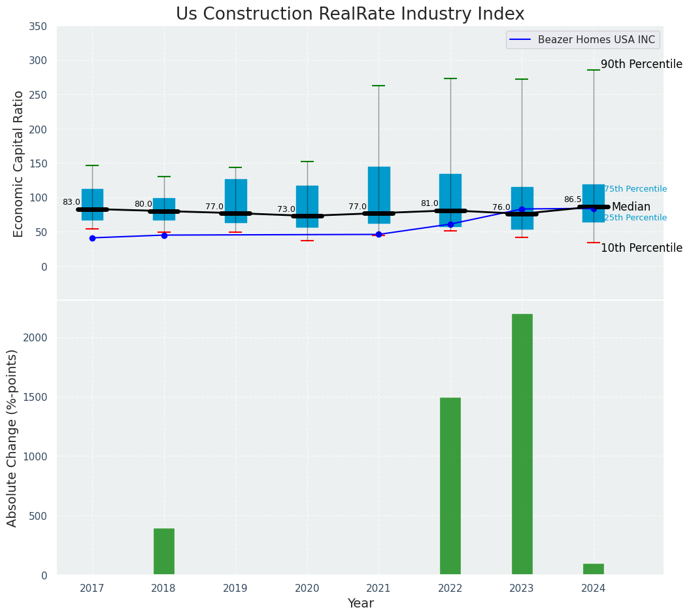Click the Beazer Homes 2018 blue data point

pyautogui.click(x=164, y=235)
